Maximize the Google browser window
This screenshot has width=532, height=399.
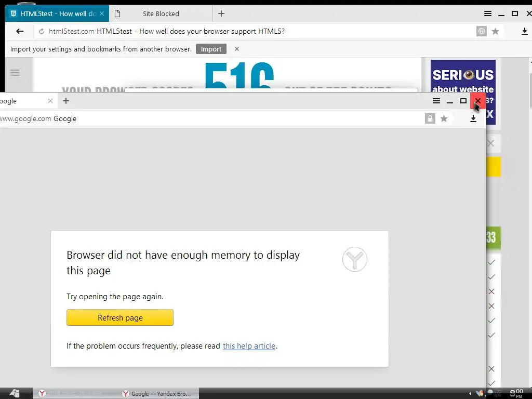[x=463, y=101]
